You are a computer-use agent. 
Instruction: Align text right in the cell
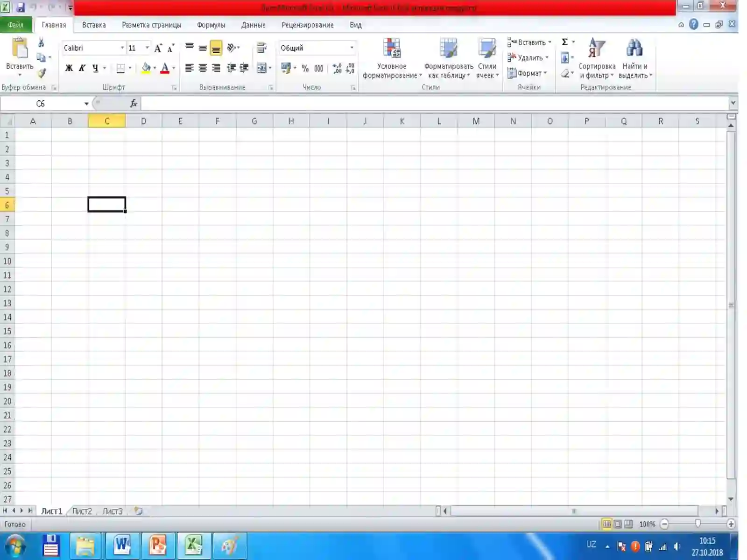pos(216,68)
